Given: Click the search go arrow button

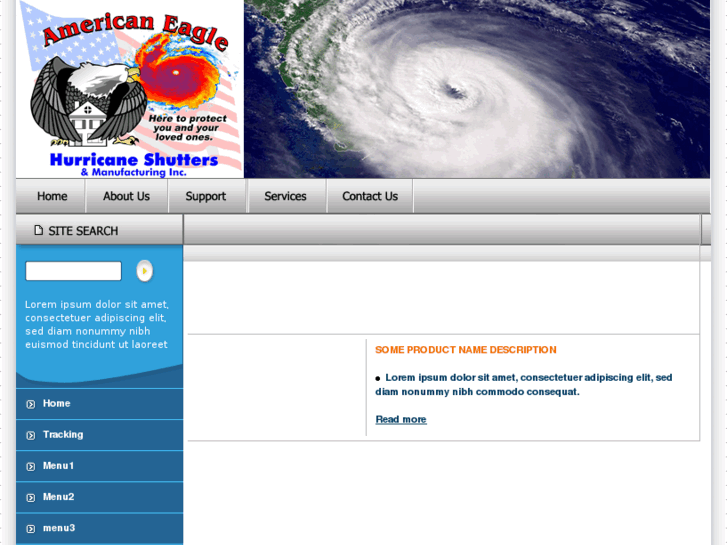Looking at the screenshot, I should [x=144, y=271].
